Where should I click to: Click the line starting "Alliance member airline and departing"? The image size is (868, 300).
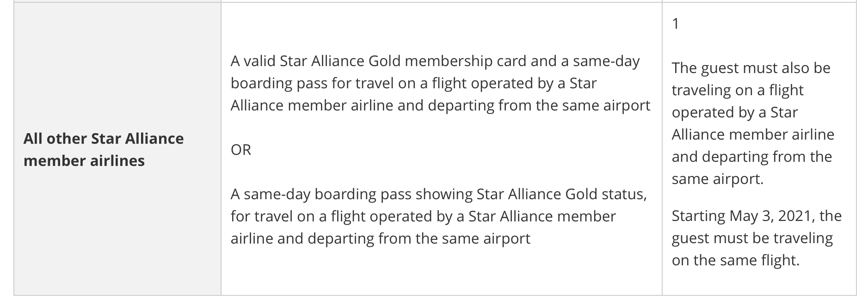(x=440, y=105)
